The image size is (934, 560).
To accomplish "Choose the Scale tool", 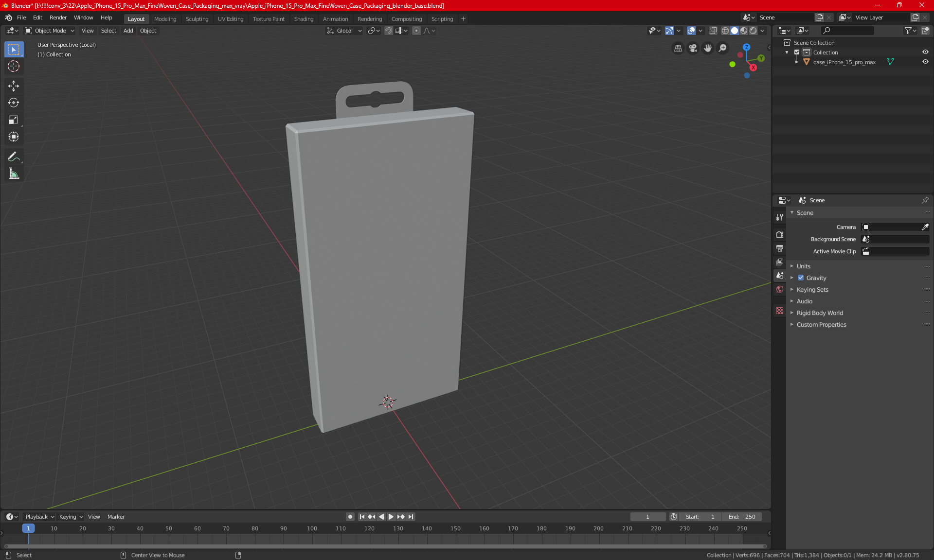I will pos(14,120).
